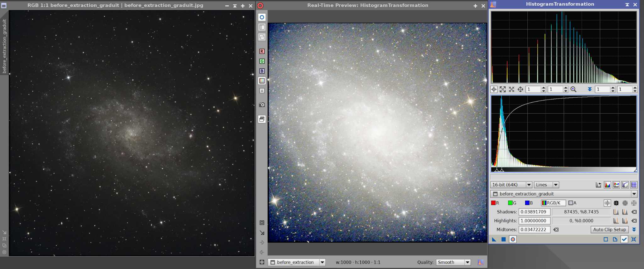
Task: Click zoom-to-fit square icon in preview sidebar
Action: pyautogui.click(x=262, y=223)
